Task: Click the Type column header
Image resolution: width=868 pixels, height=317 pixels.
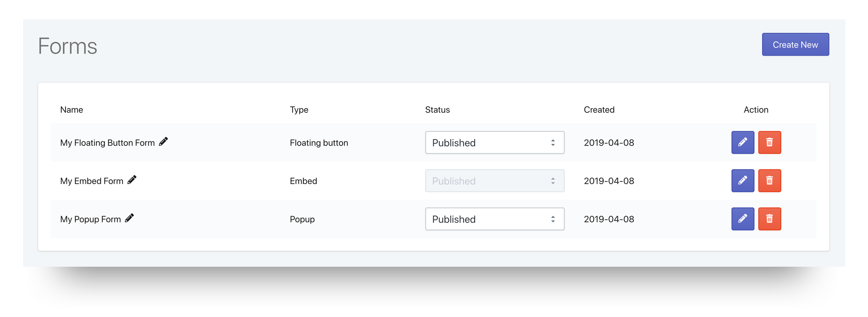Action: [299, 110]
